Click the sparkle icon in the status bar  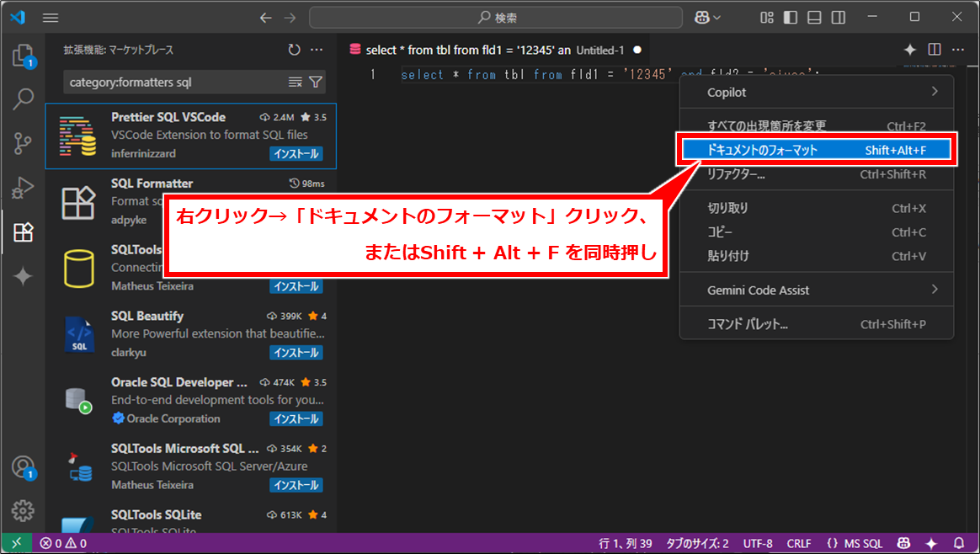(931, 543)
